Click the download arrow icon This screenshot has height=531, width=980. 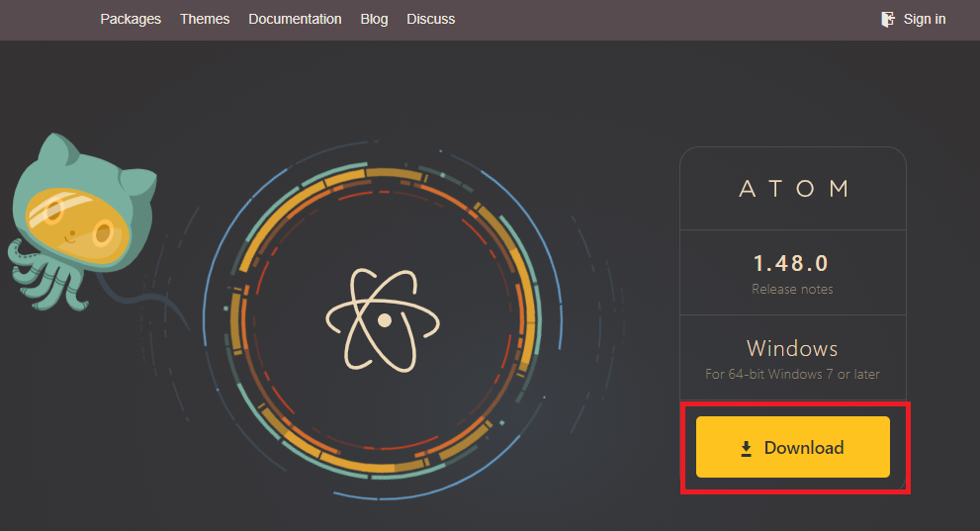747,449
